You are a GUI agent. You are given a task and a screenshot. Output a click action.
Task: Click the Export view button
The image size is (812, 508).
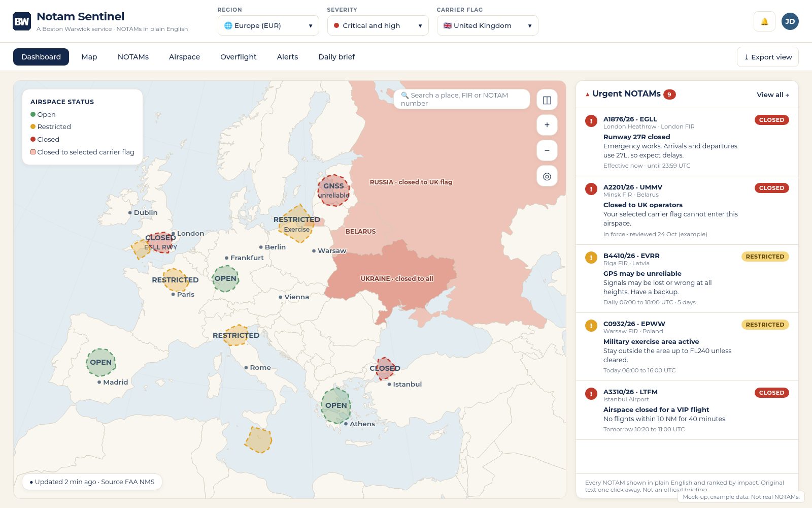point(768,57)
